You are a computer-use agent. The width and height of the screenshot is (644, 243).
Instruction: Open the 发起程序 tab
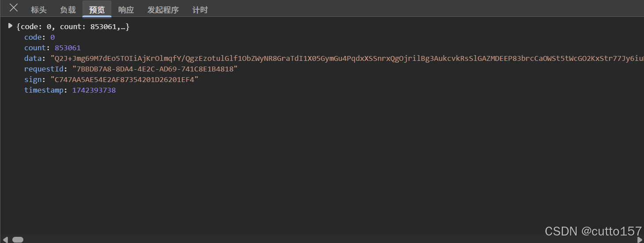pos(163,10)
